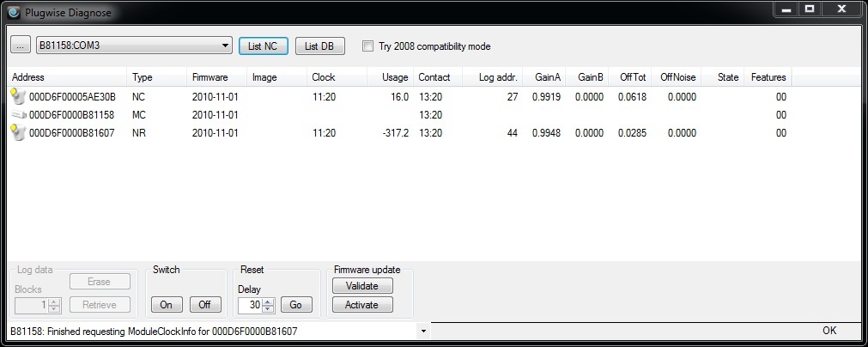Click the Plugwise Diagnose title bar icon
The height and width of the screenshot is (347, 868).
click(14, 12)
